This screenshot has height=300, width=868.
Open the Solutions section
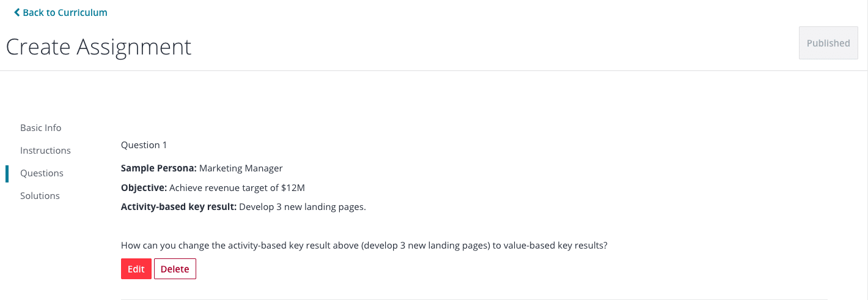click(40, 196)
